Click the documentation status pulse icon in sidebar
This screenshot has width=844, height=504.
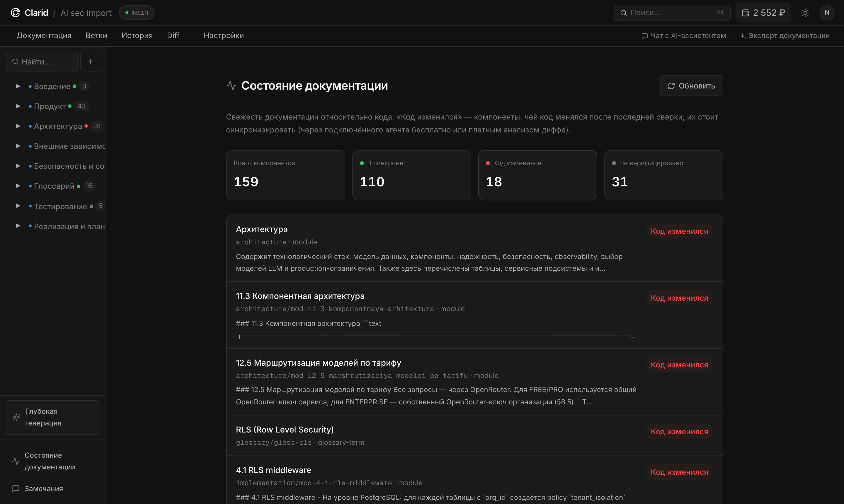tap(16, 461)
